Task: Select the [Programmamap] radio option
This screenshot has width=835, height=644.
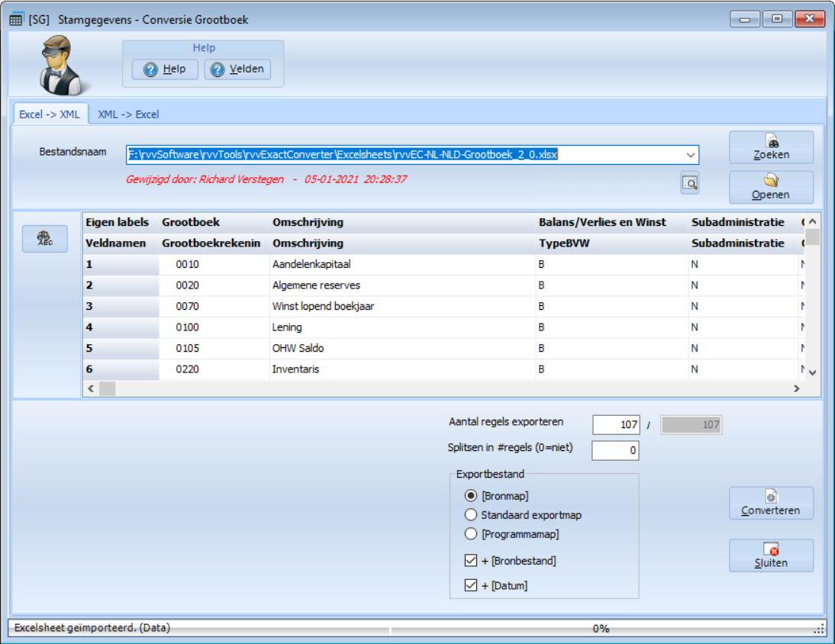Action: click(471, 534)
